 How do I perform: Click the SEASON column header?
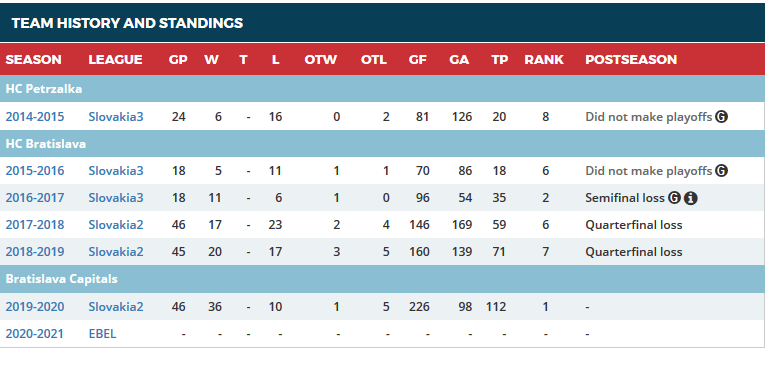(x=34, y=60)
